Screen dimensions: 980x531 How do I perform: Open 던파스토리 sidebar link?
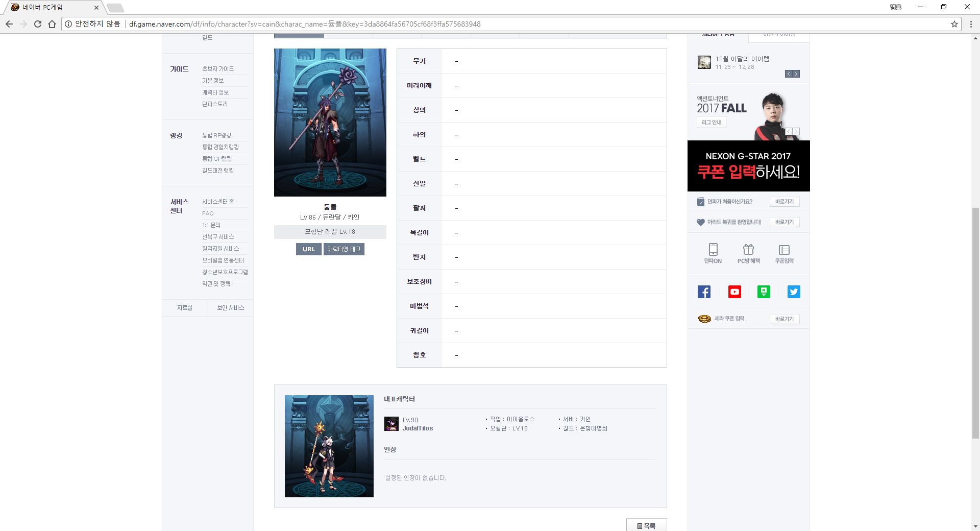215,104
